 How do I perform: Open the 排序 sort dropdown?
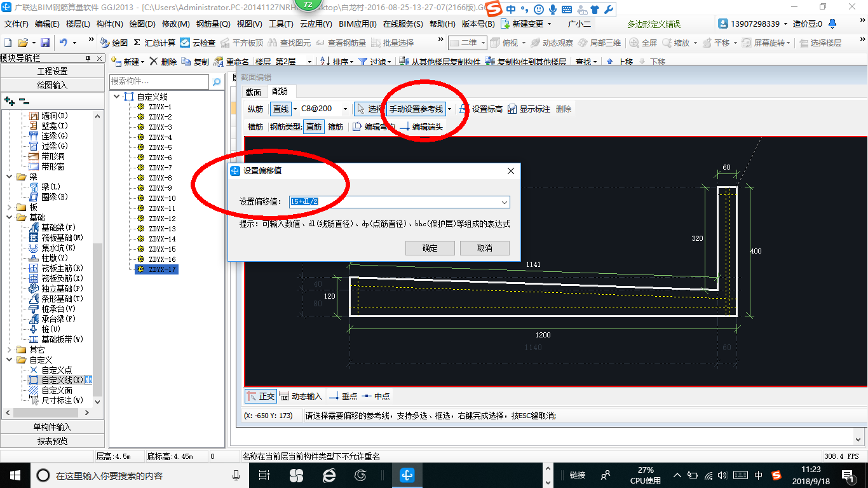click(x=350, y=62)
